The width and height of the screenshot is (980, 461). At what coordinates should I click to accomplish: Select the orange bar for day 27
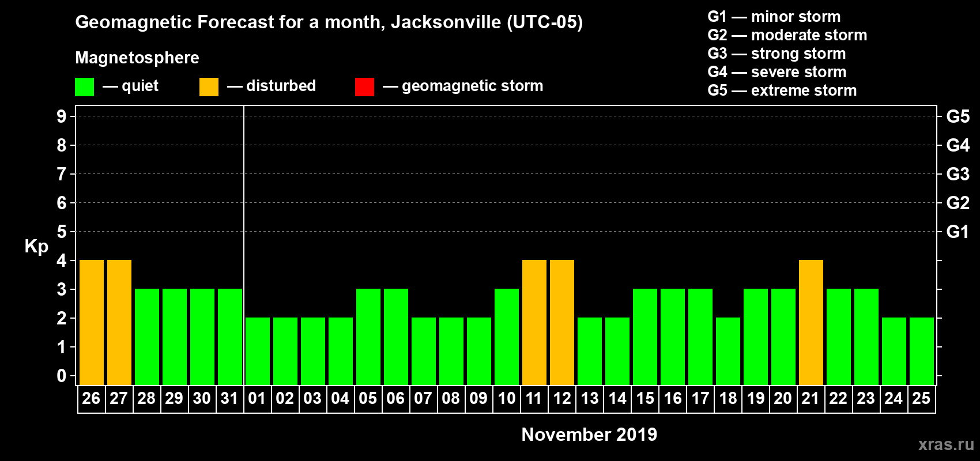point(119,323)
